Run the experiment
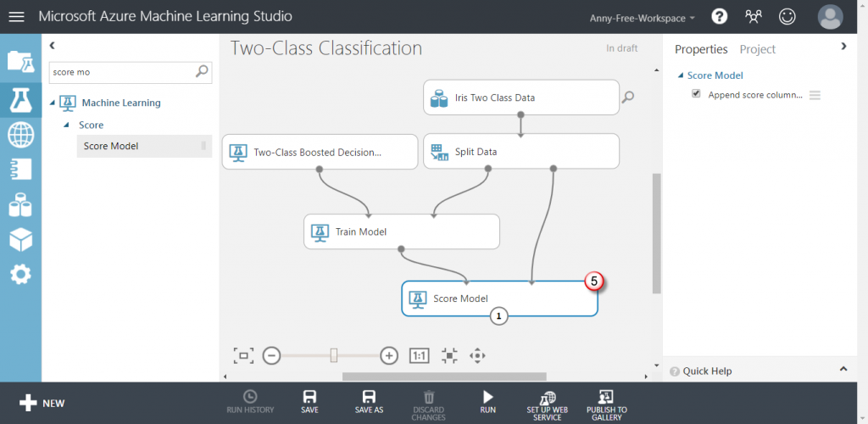 tap(487, 403)
